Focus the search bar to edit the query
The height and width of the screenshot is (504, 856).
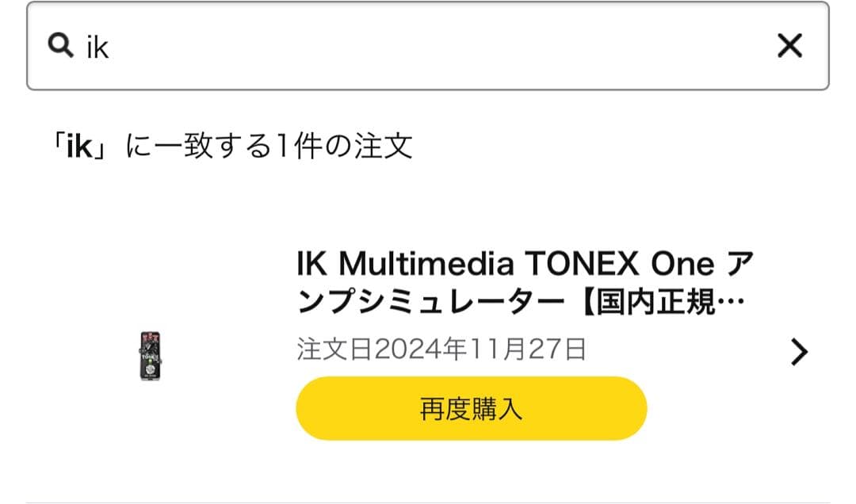click(x=317, y=47)
